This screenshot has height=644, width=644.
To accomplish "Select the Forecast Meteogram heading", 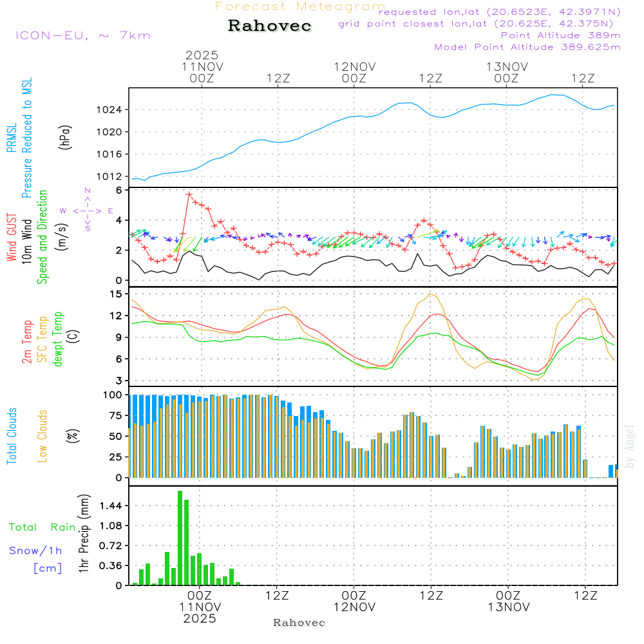I will pos(300,6).
